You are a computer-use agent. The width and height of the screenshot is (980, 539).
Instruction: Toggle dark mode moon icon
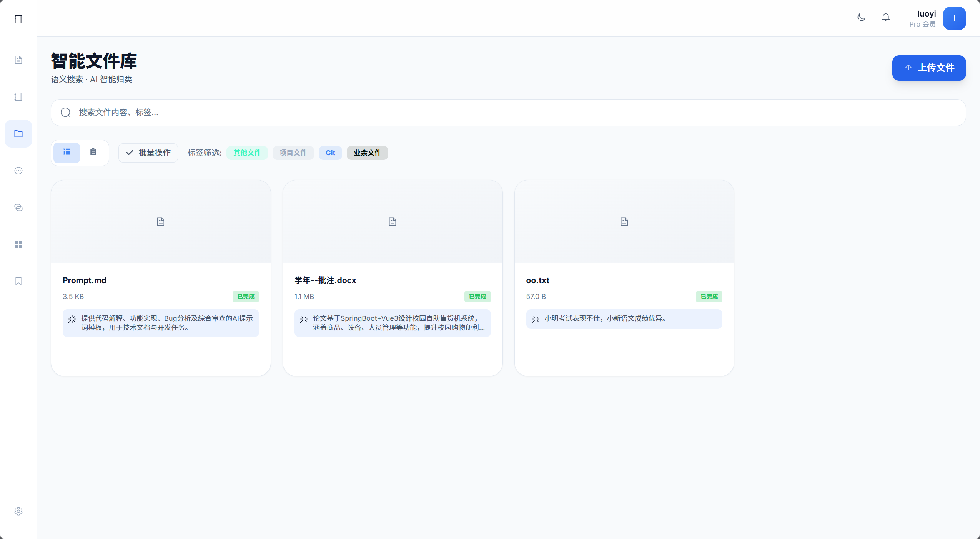click(861, 17)
